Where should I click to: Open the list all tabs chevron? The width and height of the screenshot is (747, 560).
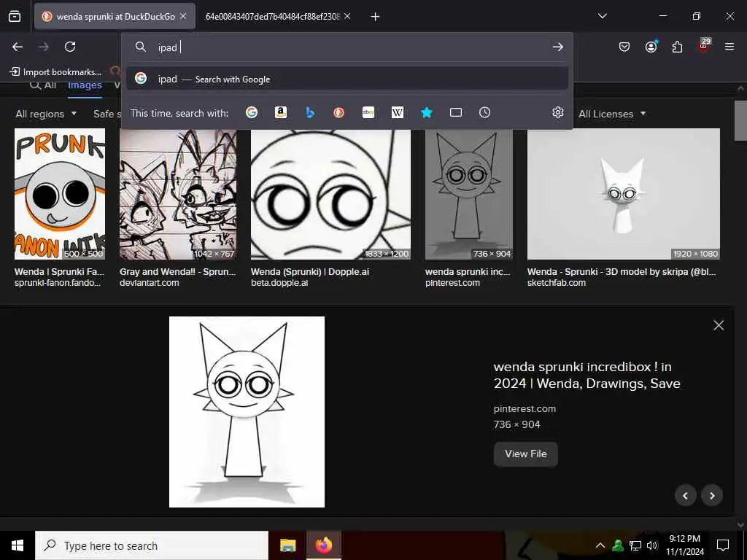pos(602,16)
